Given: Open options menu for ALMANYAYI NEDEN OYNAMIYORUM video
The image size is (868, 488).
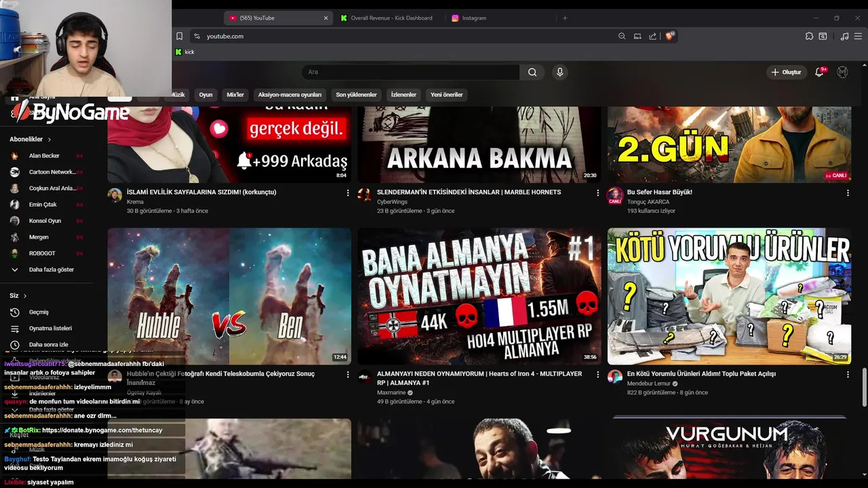Looking at the screenshot, I should tap(597, 375).
